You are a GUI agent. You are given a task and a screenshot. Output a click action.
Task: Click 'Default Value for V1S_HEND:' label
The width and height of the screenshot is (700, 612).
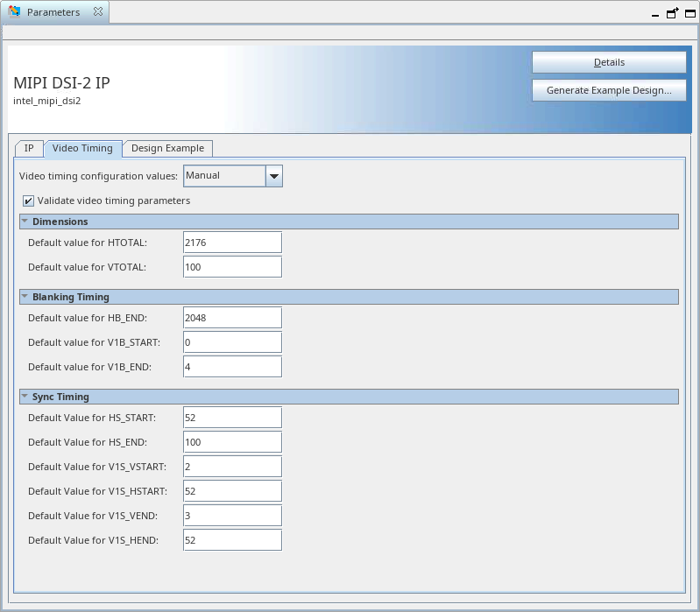[x=93, y=540]
